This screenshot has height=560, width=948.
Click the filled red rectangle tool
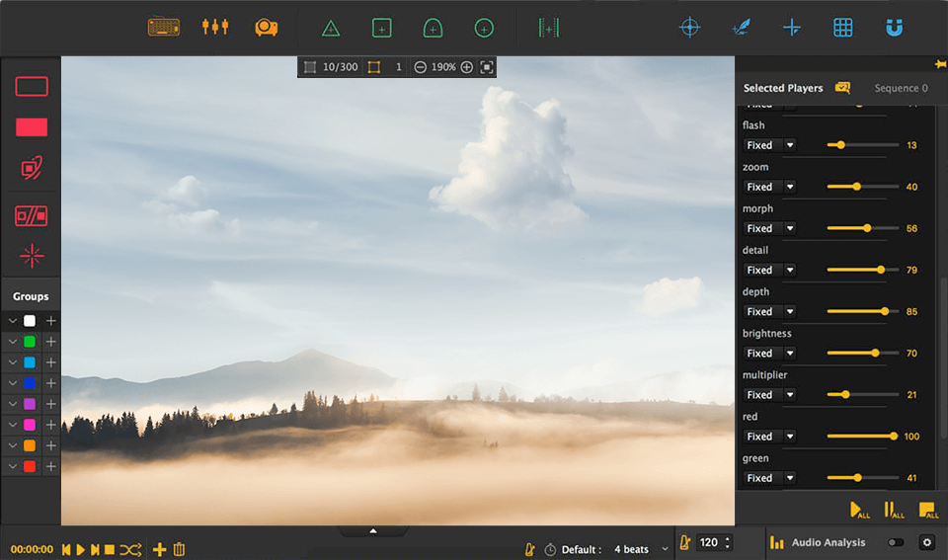click(32, 127)
